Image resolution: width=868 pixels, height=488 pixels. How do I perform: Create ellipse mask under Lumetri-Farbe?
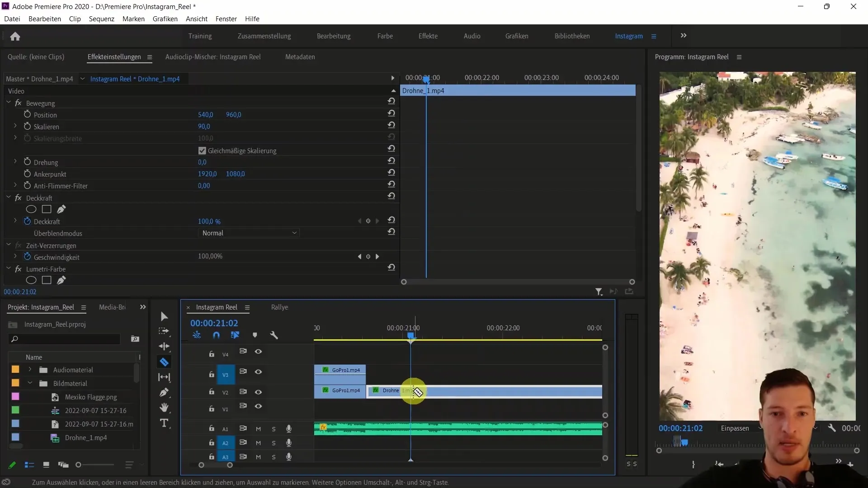point(31,280)
